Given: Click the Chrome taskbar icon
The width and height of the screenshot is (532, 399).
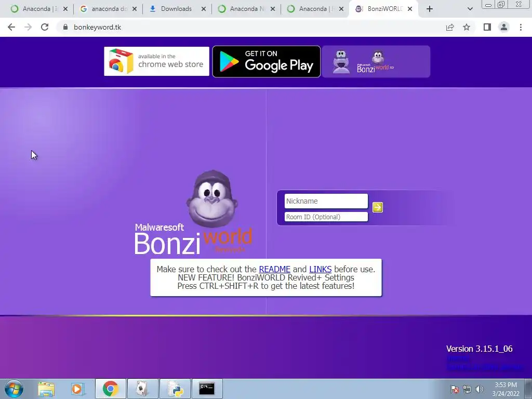Looking at the screenshot, I should click(x=110, y=389).
